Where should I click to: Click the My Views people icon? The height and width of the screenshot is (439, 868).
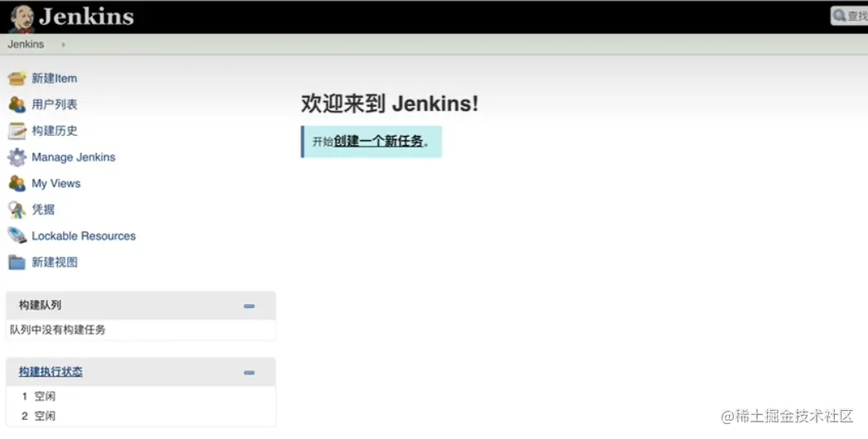point(17,184)
